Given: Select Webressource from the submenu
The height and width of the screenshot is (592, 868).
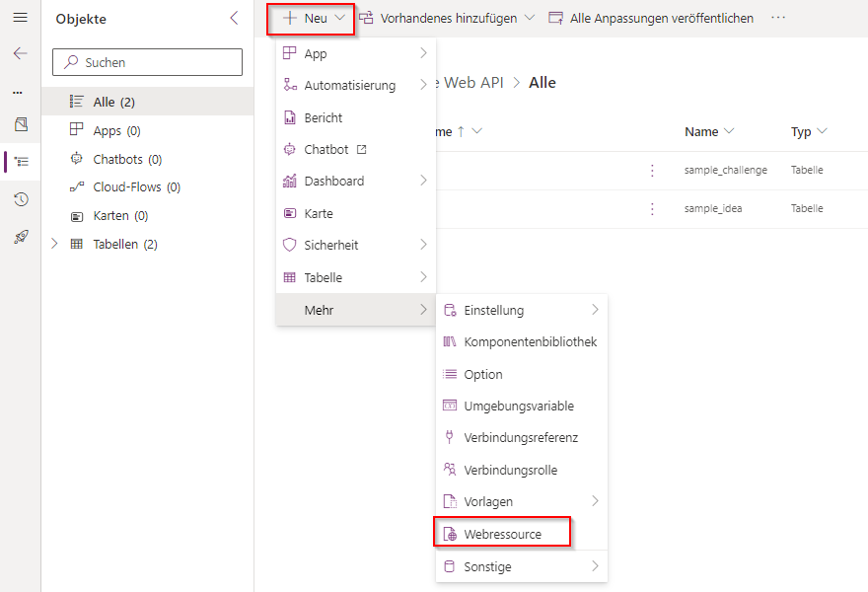Looking at the screenshot, I should tap(502, 534).
